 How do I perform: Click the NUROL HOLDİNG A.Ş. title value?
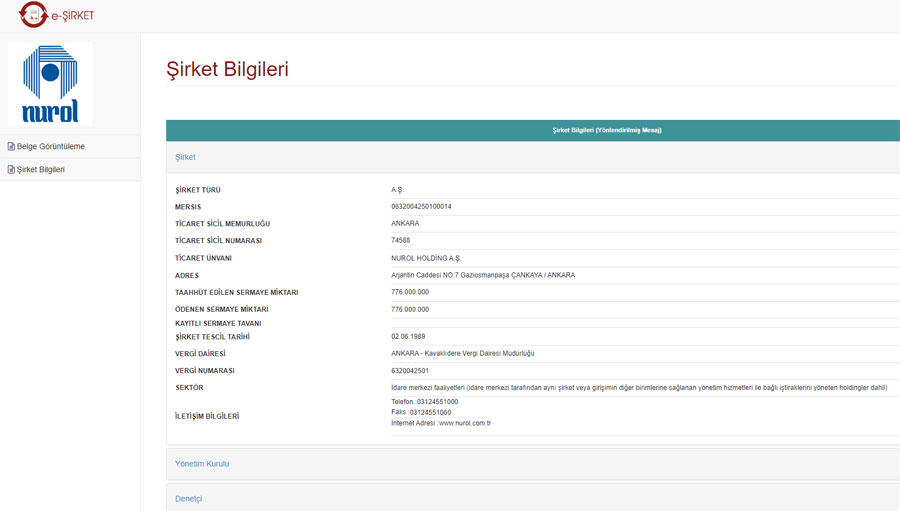pos(426,258)
